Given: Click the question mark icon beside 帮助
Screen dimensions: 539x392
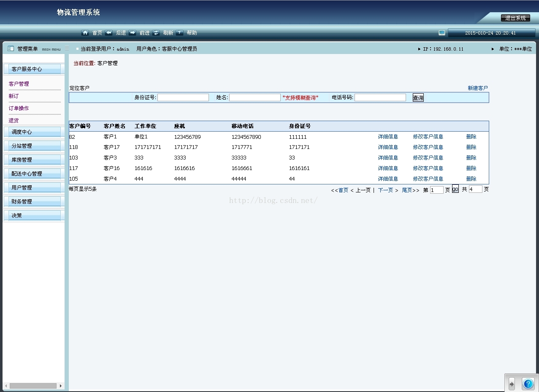Looking at the screenshot, I should (x=179, y=32).
